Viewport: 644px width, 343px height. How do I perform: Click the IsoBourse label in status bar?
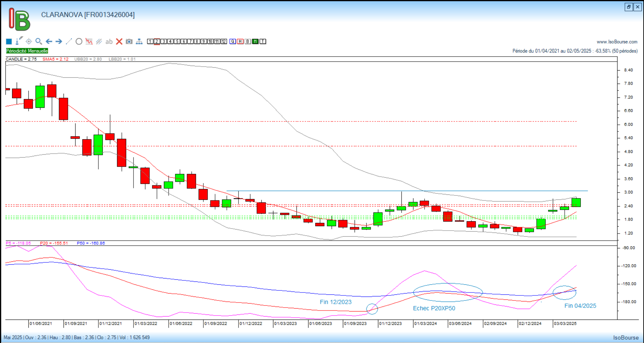(626, 338)
